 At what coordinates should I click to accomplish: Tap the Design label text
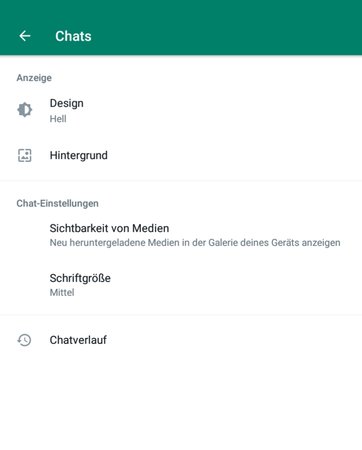(67, 103)
